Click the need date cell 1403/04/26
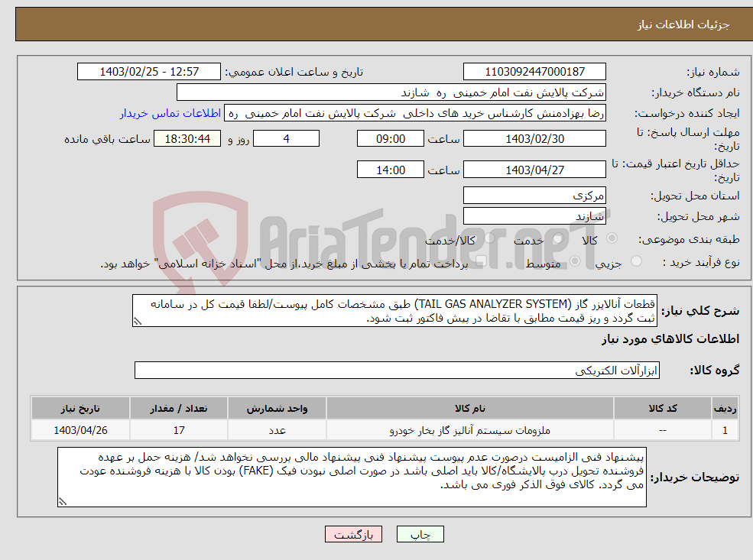This screenshot has width=753, height=560. (80, 430)
